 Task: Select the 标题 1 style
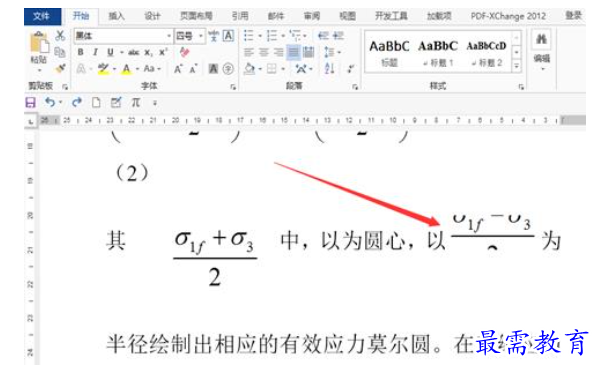[x=438, y=53]
